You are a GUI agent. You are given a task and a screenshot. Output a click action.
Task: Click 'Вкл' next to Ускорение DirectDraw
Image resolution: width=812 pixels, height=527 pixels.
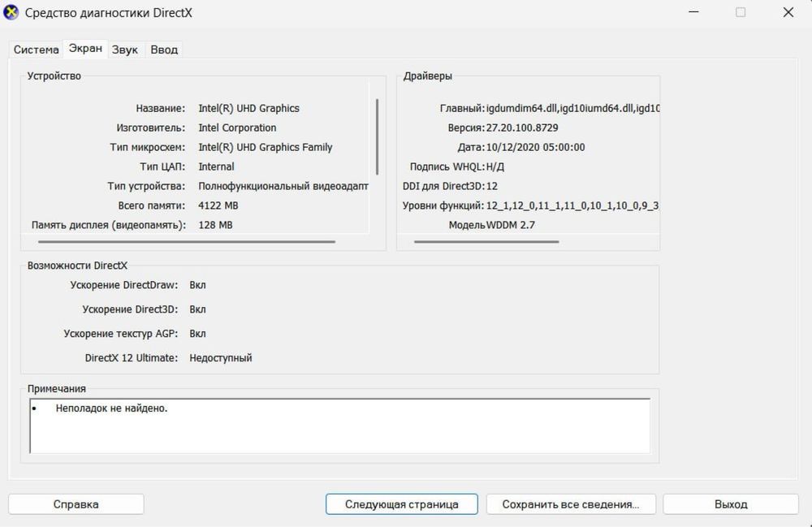[x=197, y=285]
